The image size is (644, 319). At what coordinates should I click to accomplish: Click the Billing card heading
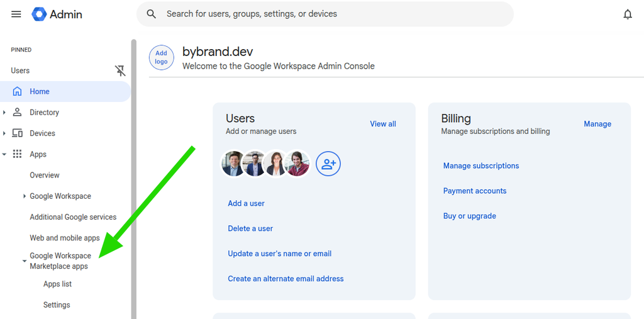pos(456,118)
